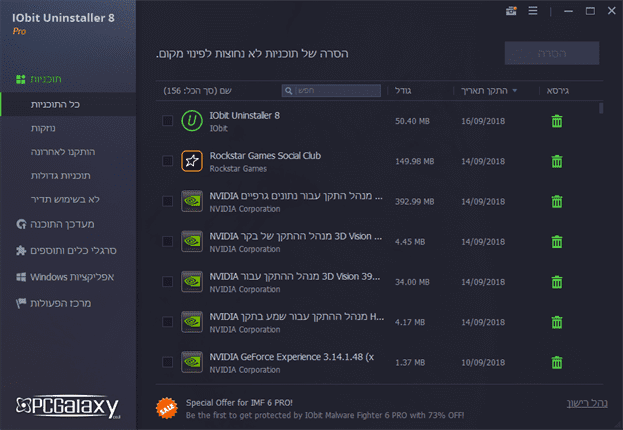Select NVIDIA GeForce Experience 3.14.1.48 text
Image resolution: width=623 pixels, height=430 pixels.
click(x=292, y=357)
